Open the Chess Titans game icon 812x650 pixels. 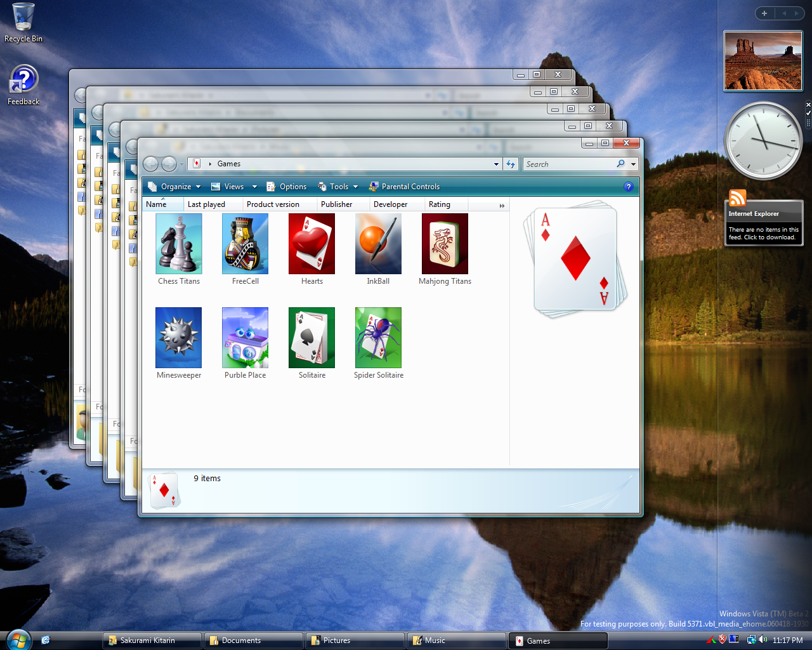tap(179, 244)
